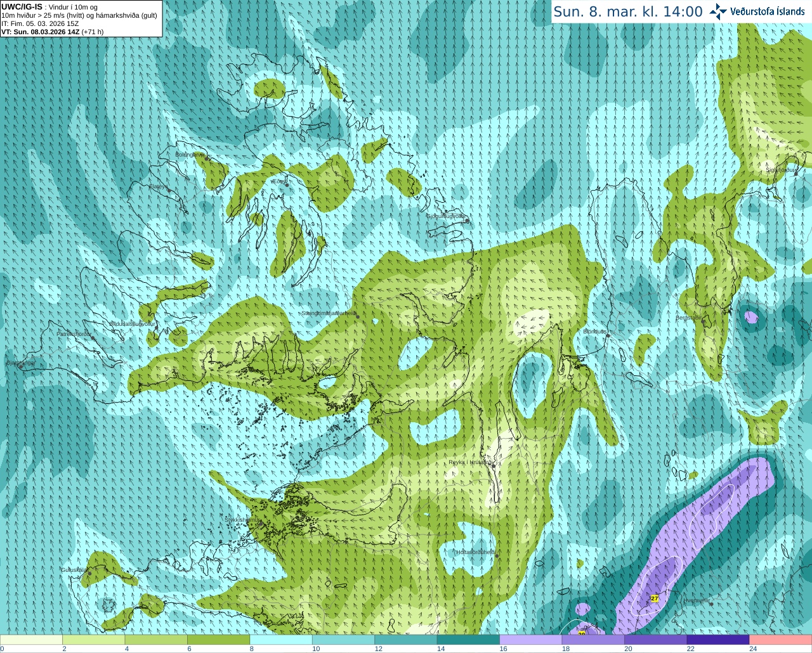Click the Gjögurflugvöllur station dot
Screen dimensions: 812x653
point(467,221)
